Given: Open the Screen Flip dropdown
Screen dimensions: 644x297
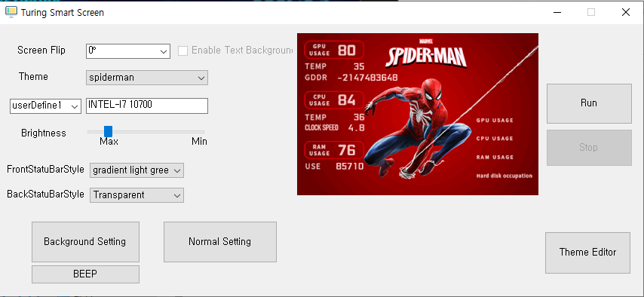Looking at the screenshot, I should coord(128,51).
